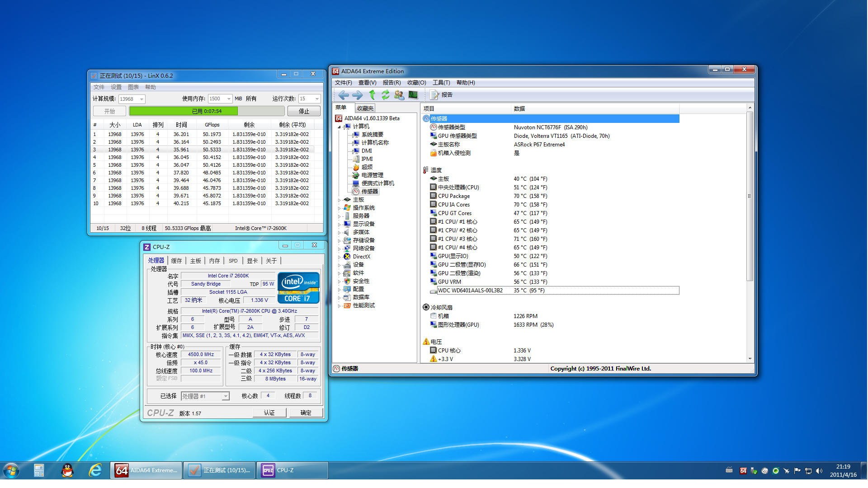This screenshot has height=488, width=868.
Task: Click the AIDA64 forward arrow icon
Action: (357, 95)
